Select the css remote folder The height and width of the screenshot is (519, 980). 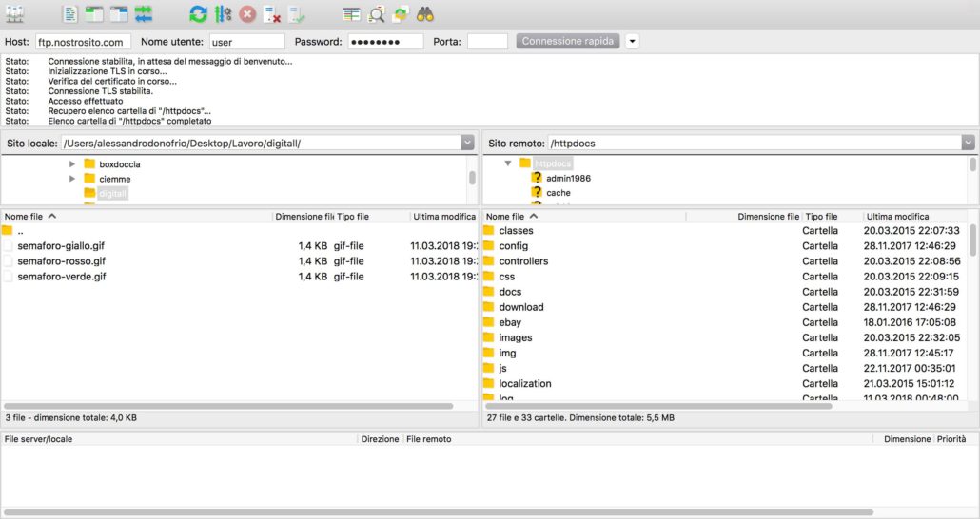(507, 277)
